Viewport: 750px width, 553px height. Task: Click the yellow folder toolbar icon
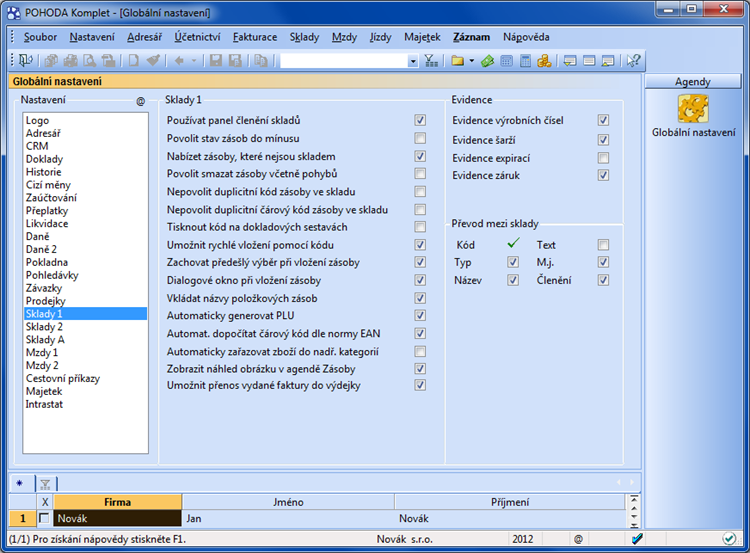pos(458,60)
